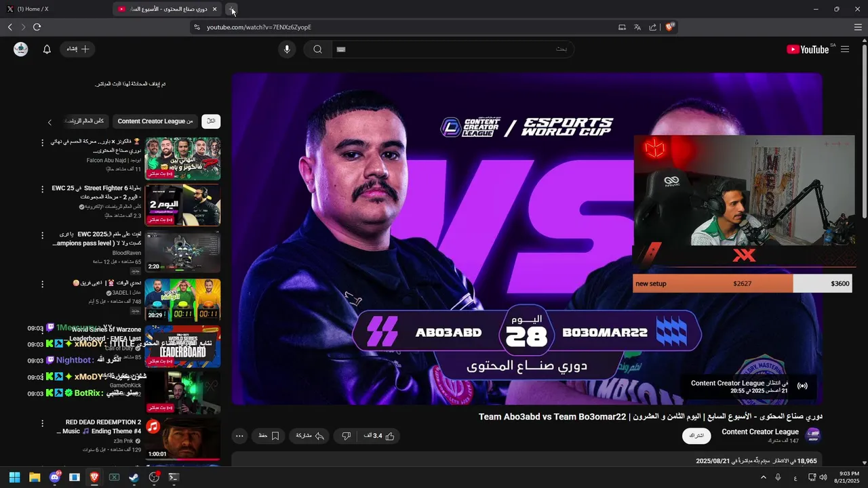The image size is (868, 488).
Task: Open options for Falcon Abu Najd video
Action: point(42,143)
